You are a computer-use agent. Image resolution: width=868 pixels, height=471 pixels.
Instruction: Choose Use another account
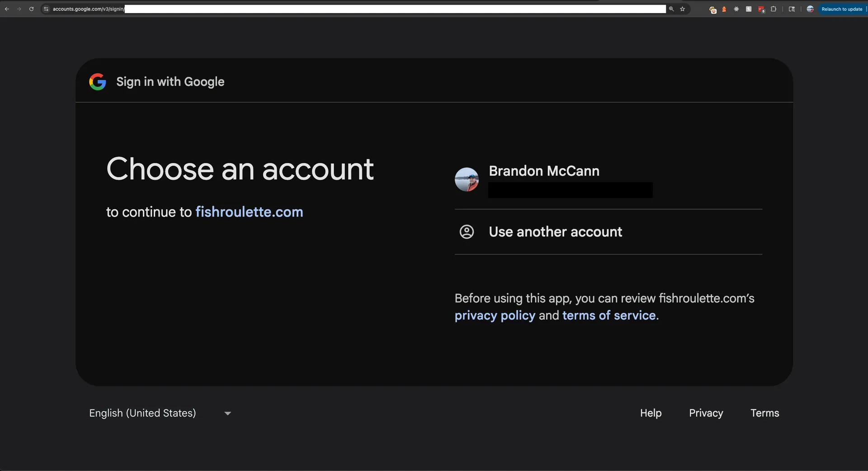click(x=555, y=232)
